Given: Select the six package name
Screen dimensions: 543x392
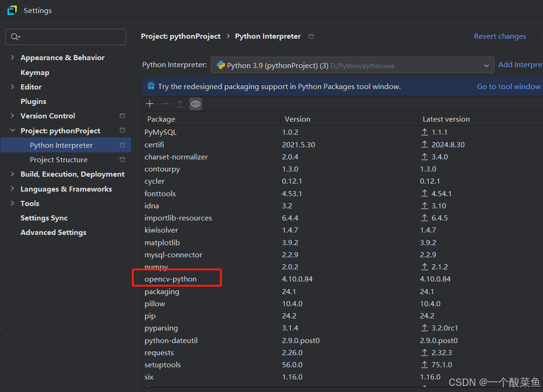Looking at the screenshot, I should (x=149, y=377).
